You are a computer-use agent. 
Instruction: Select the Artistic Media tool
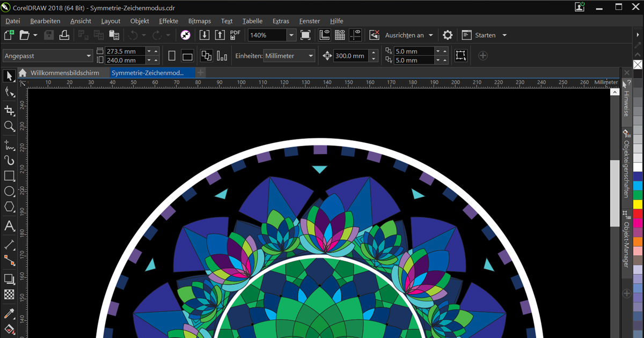point(9,160)
